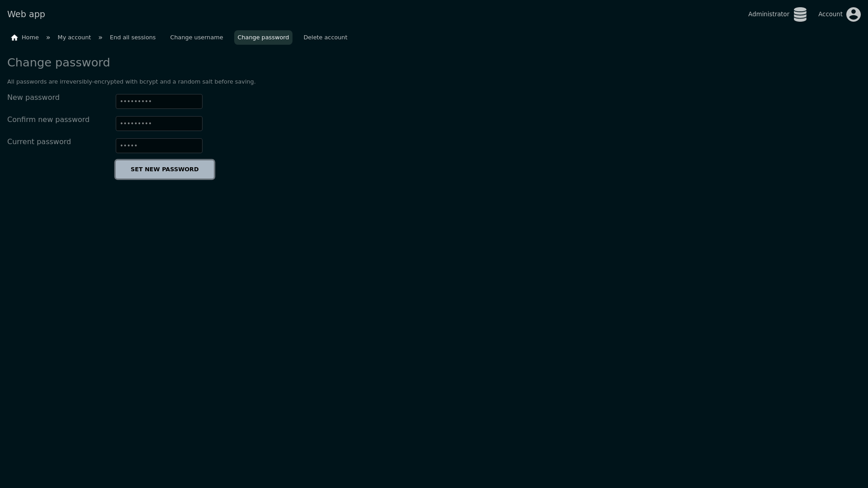Focus the Confirm new password field
The image size is (868, 488).
pos(159,123)
